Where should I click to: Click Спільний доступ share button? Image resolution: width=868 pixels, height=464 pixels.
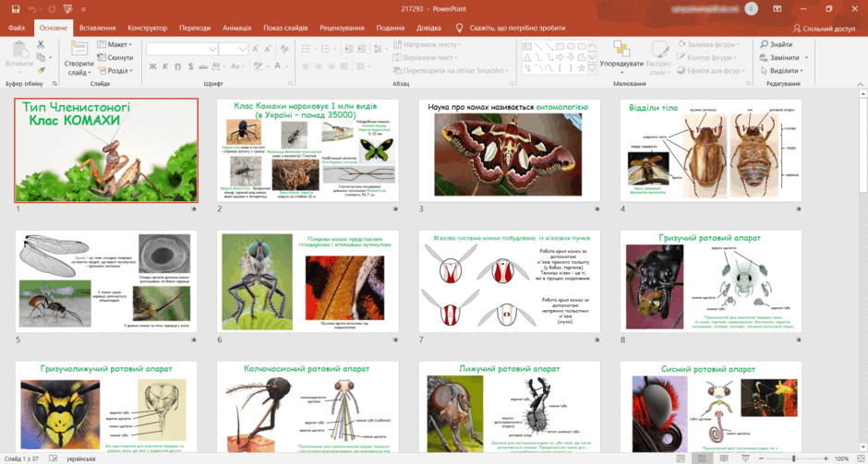(824, 29)
